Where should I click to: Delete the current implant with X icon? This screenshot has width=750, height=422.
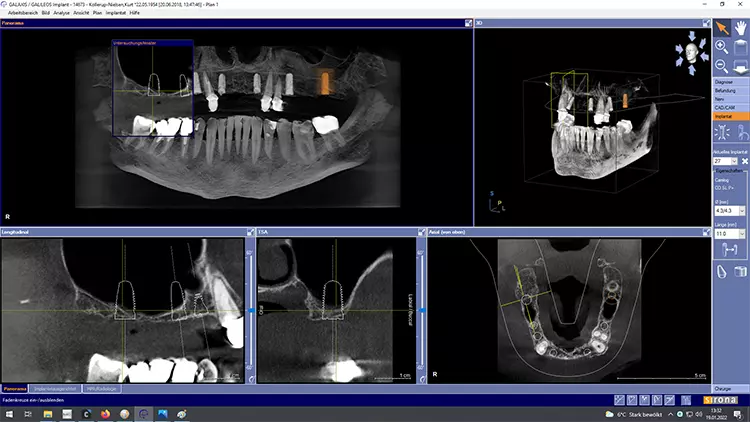[x=744, y=160]
